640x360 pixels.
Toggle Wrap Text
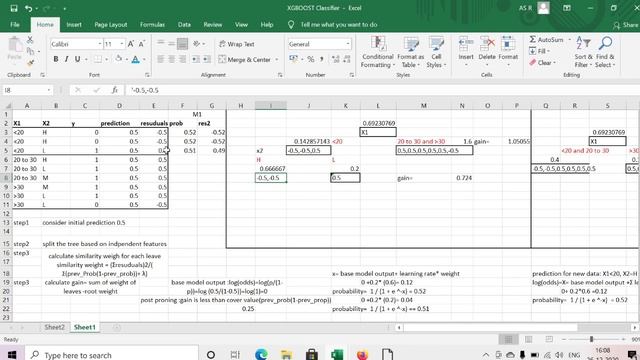(237, 44)
